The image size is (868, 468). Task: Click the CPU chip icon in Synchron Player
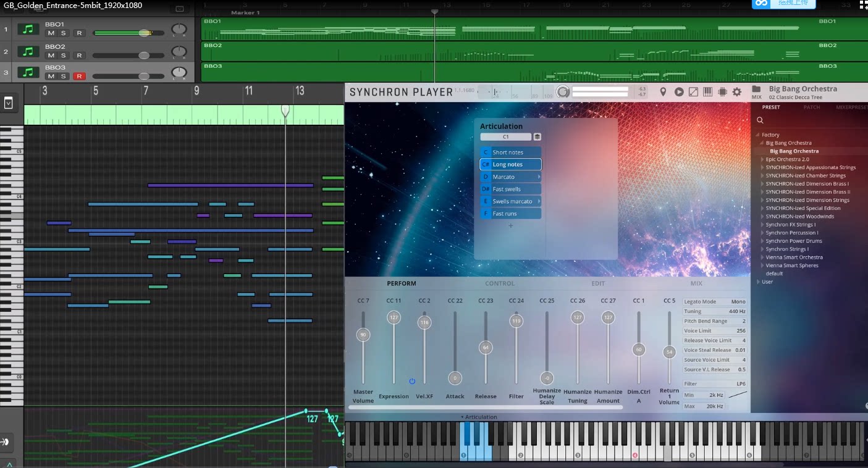[722, 92]
